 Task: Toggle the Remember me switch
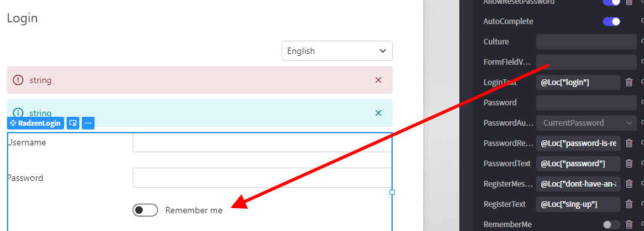[145, 210]
